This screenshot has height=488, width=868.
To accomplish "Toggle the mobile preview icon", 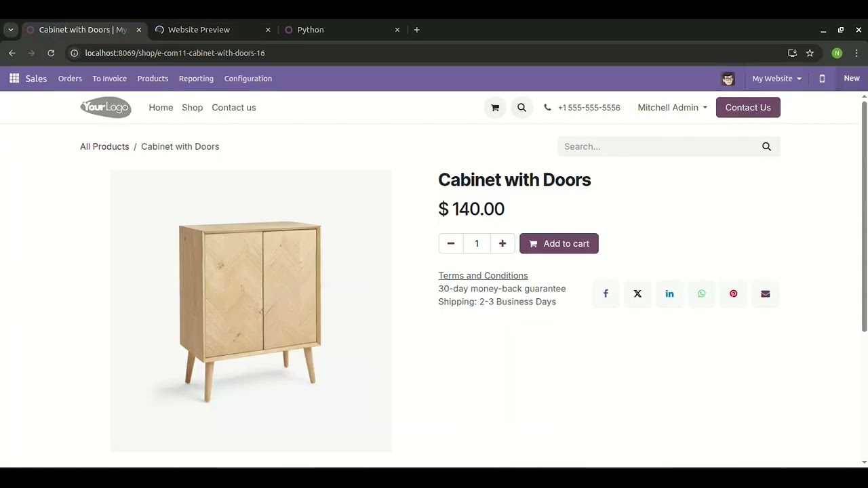I will click(822, 79).
